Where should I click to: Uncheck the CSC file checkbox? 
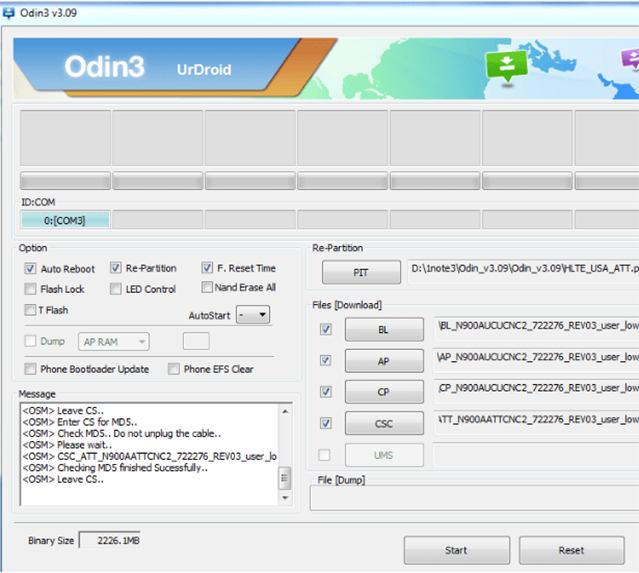tap(326, 423)
